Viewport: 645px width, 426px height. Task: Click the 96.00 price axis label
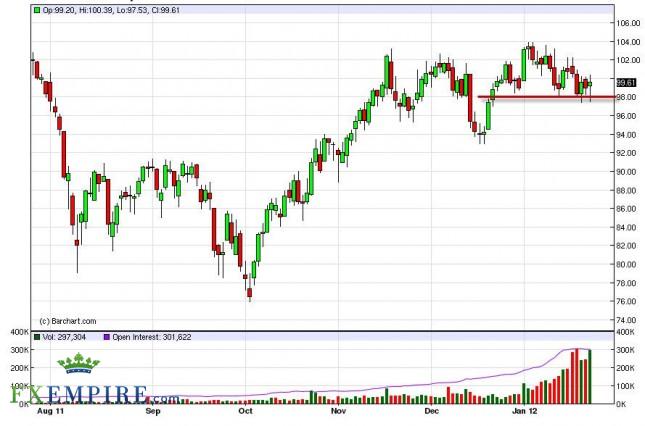click(x=628, y=116)
